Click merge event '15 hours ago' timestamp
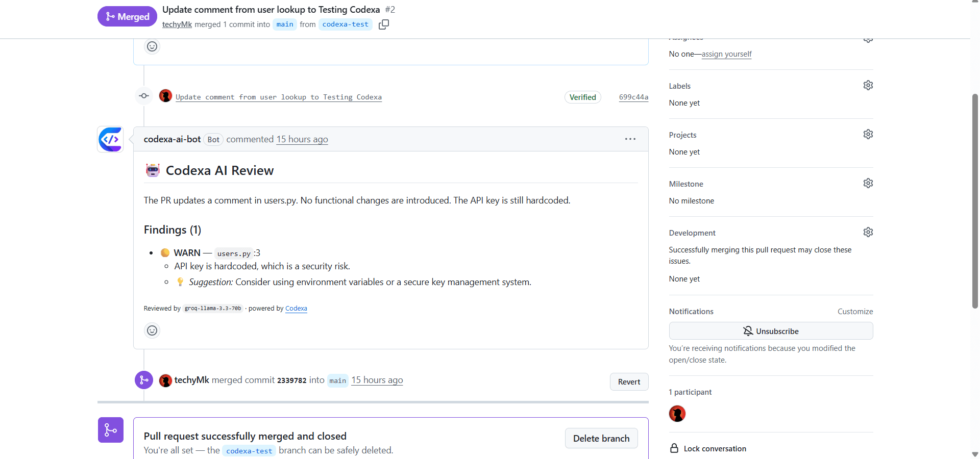This screenshot has width=980, height=459. [377, 380]
